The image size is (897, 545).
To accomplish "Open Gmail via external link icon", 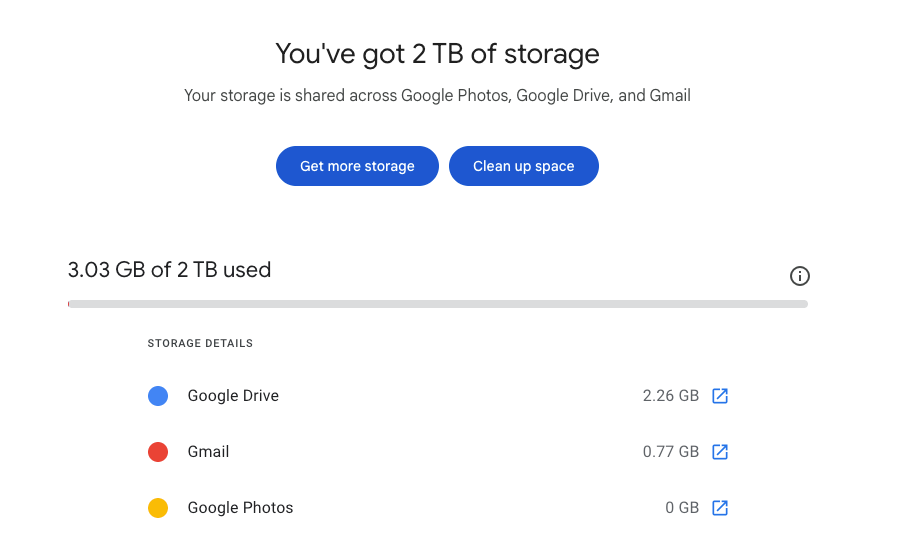I will (719, 452).
